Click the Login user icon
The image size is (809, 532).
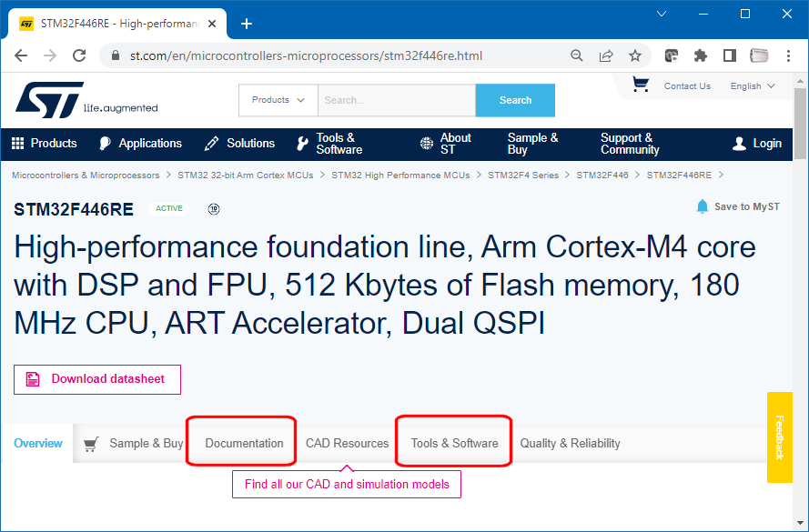(x=739, y=144)
